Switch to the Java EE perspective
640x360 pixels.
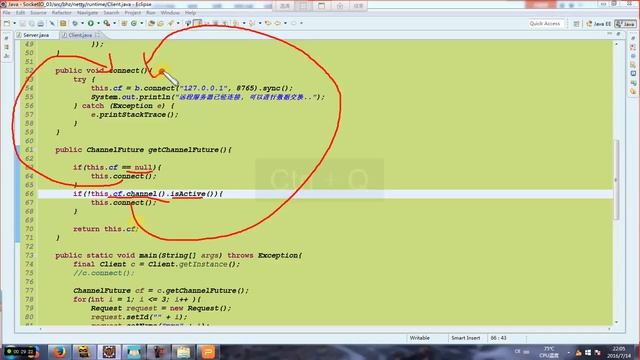click(x=598, y=24)
